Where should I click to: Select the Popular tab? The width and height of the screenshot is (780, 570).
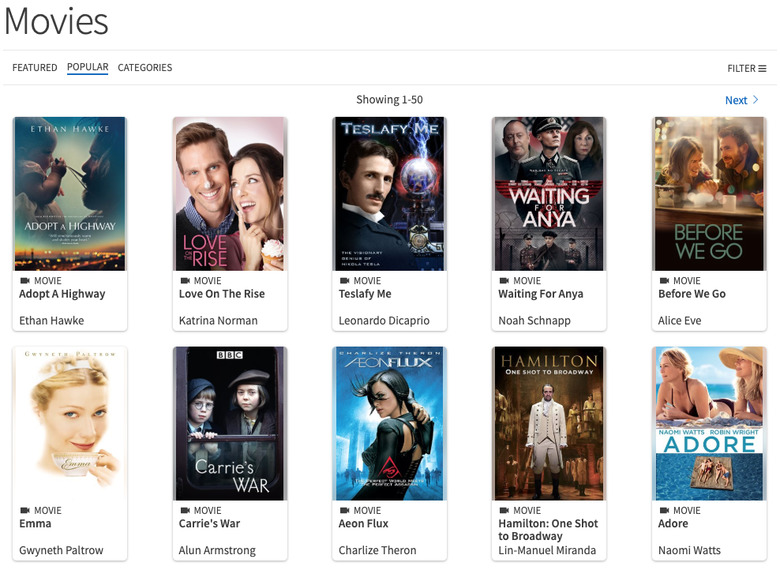coord(88,67)
